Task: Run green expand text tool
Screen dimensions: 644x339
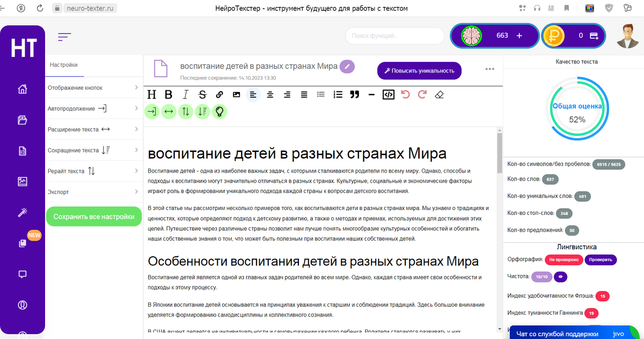Action: tap(169, 111)
